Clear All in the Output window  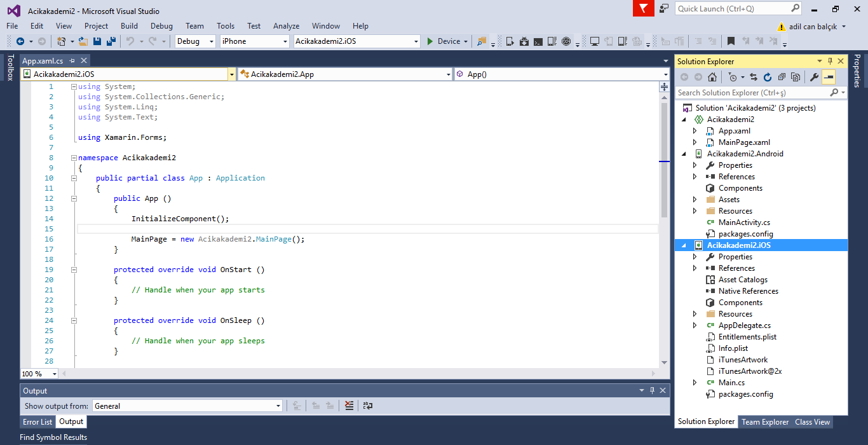[349, 406]
